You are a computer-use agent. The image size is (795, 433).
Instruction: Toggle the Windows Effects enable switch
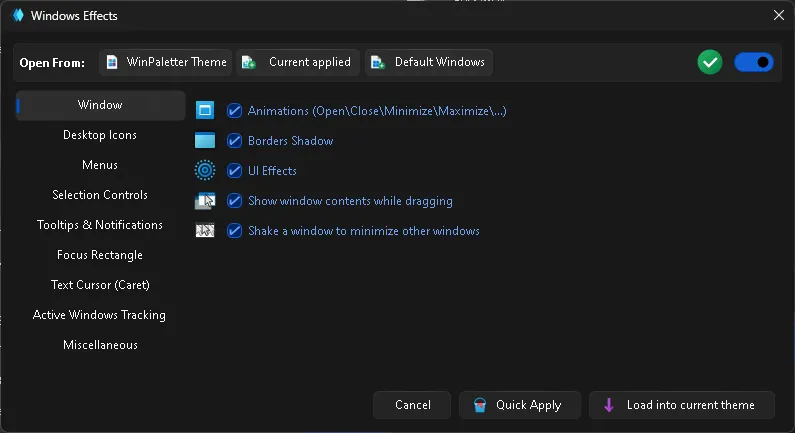click(x=754, y=62)
